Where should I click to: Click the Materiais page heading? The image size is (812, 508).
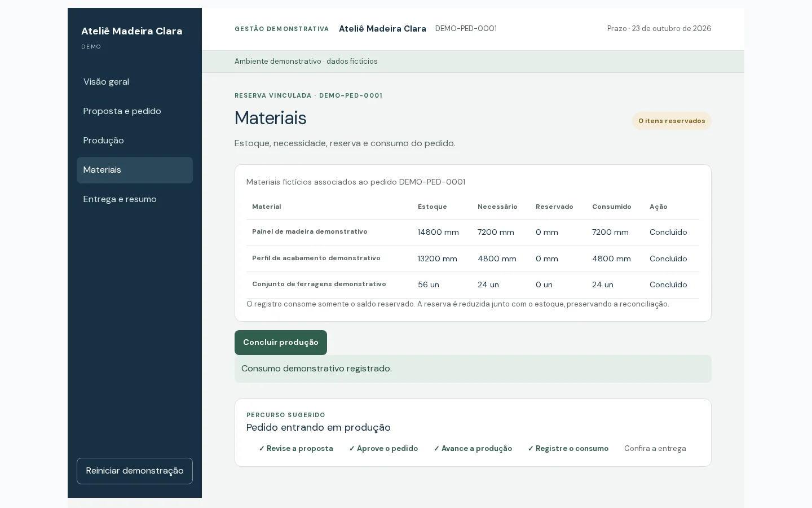tap(271, 118)
